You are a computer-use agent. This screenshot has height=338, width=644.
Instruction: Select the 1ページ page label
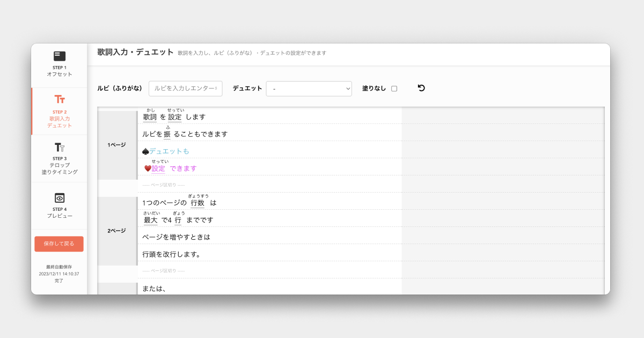click(116, 145)
